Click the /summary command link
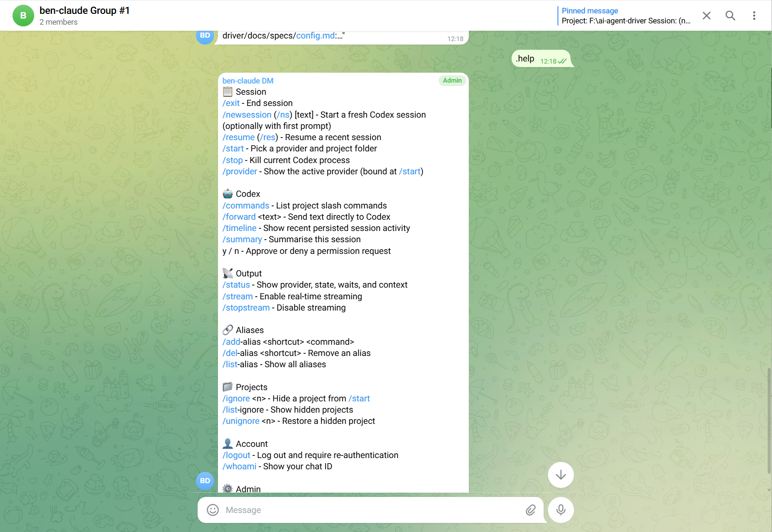The height and width of the screenshot is (532, 772). click(x=242, y=239)
